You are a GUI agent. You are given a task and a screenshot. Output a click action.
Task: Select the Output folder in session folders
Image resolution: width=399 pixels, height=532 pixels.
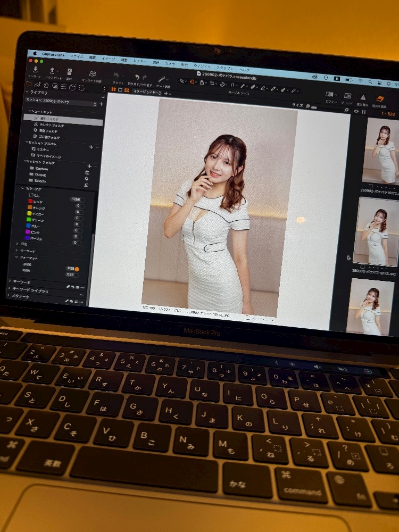40,175
